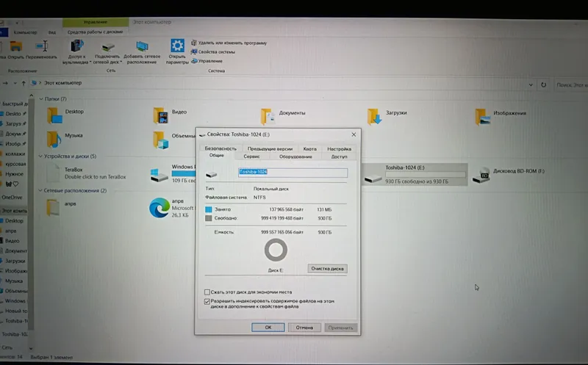Click the Отмена button

304,328
